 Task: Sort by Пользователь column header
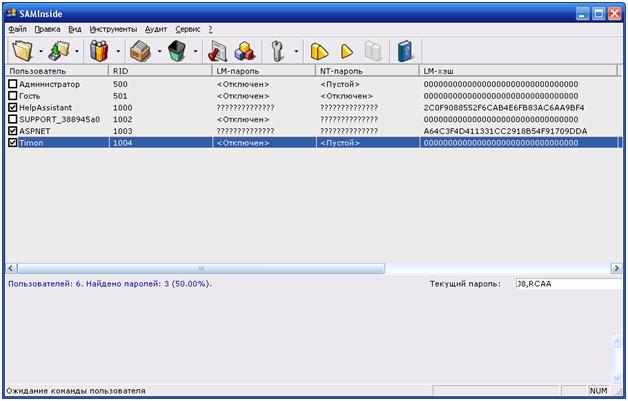tap(57, 71)
